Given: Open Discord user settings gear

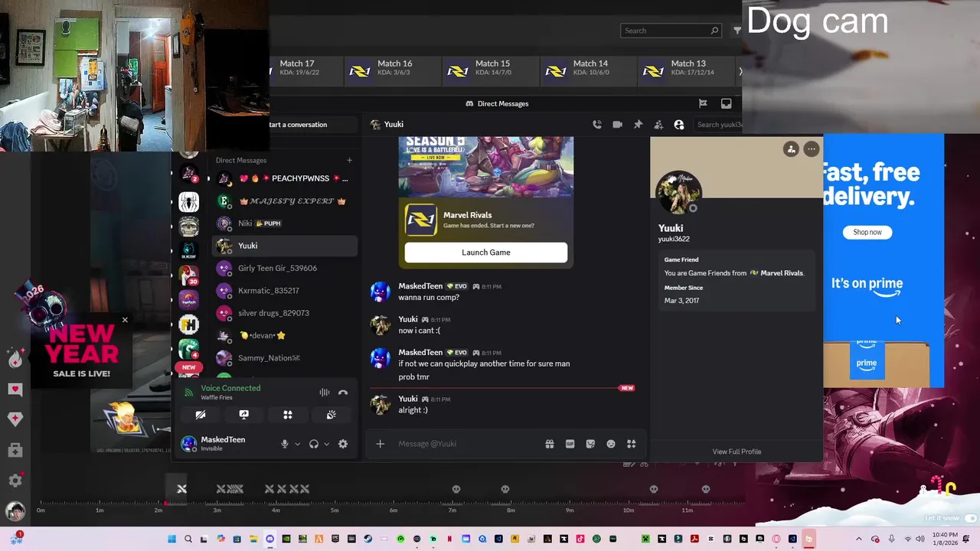Looking at the screenshot, I should (343, 444).
